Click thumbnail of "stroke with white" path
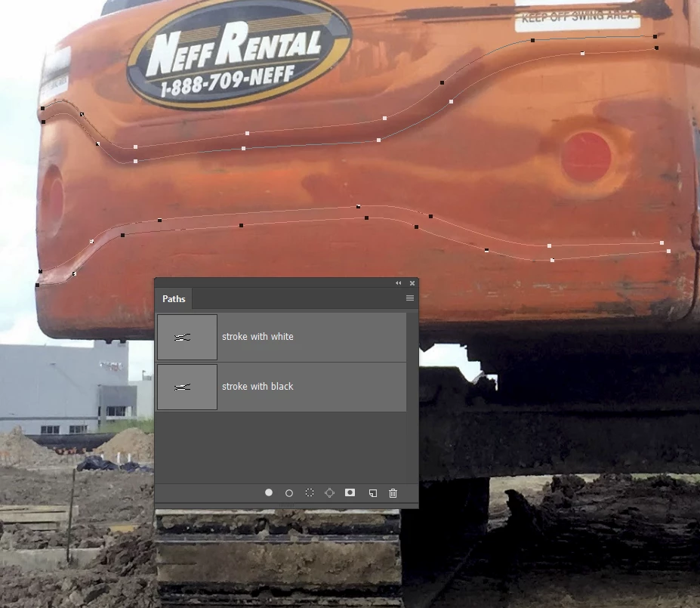Viewport: 700px width, 608px height. (187, 337)
